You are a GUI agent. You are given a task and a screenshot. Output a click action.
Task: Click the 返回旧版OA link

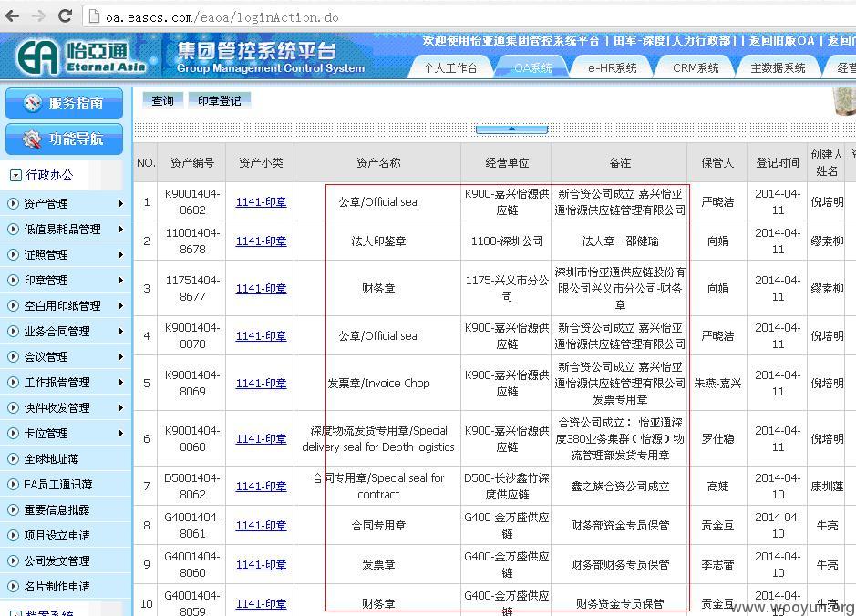tap(781, 41)
